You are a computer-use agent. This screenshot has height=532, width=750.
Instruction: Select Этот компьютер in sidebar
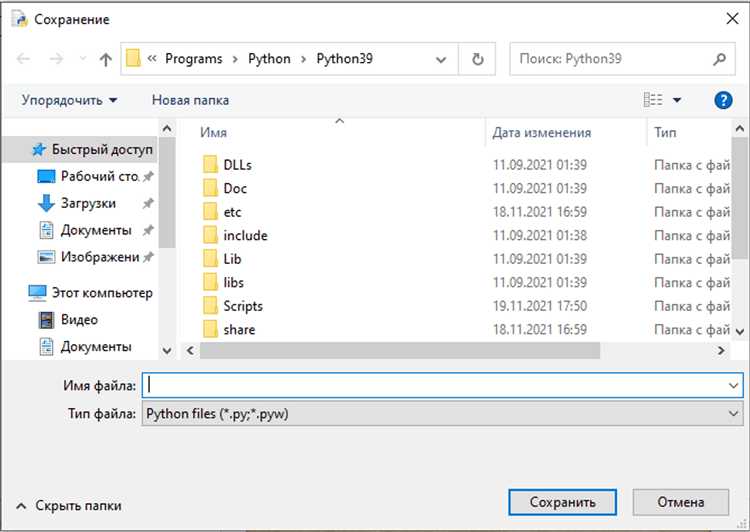tap(90, 293)
